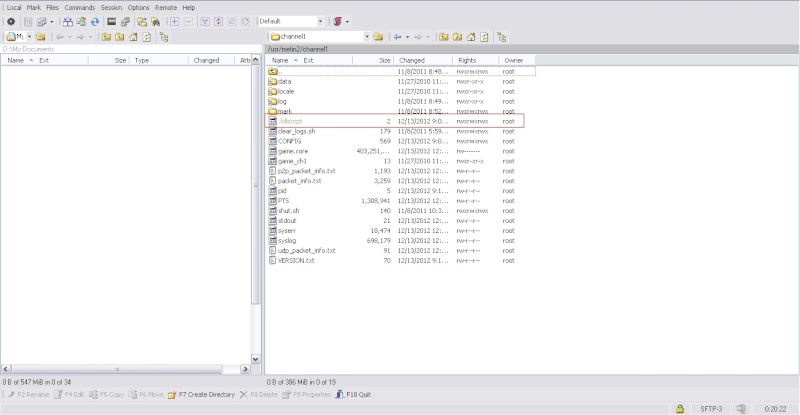
Task: Click the queue settings icon with dropdown arrow
Action: [41, 21]
